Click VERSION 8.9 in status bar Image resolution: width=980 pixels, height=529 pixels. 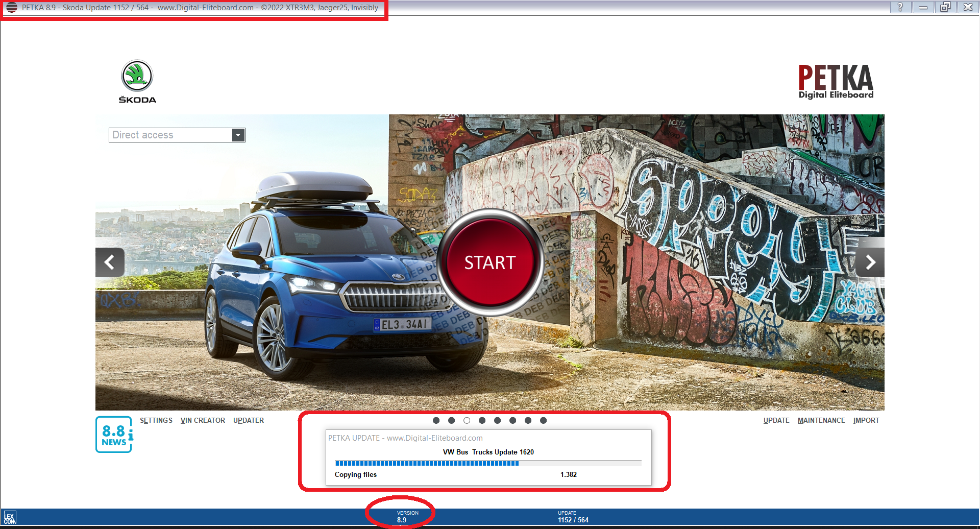pos(407,517)
